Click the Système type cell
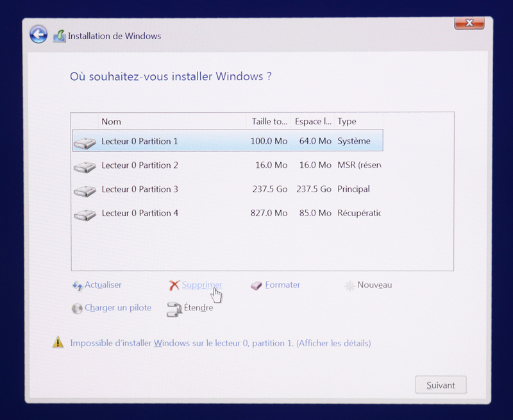Screen dimensions: 513x420 (x=354, y=141)
